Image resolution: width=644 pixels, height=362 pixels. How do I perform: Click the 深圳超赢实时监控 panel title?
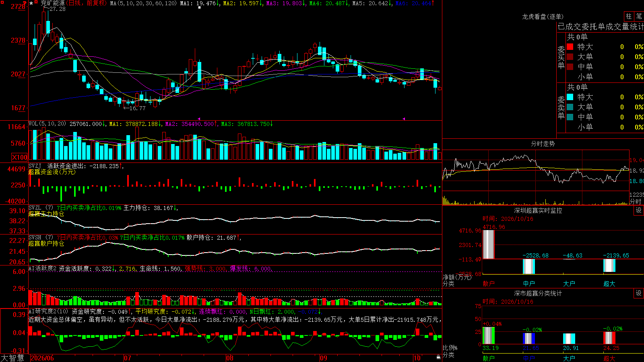pos(538,210)
